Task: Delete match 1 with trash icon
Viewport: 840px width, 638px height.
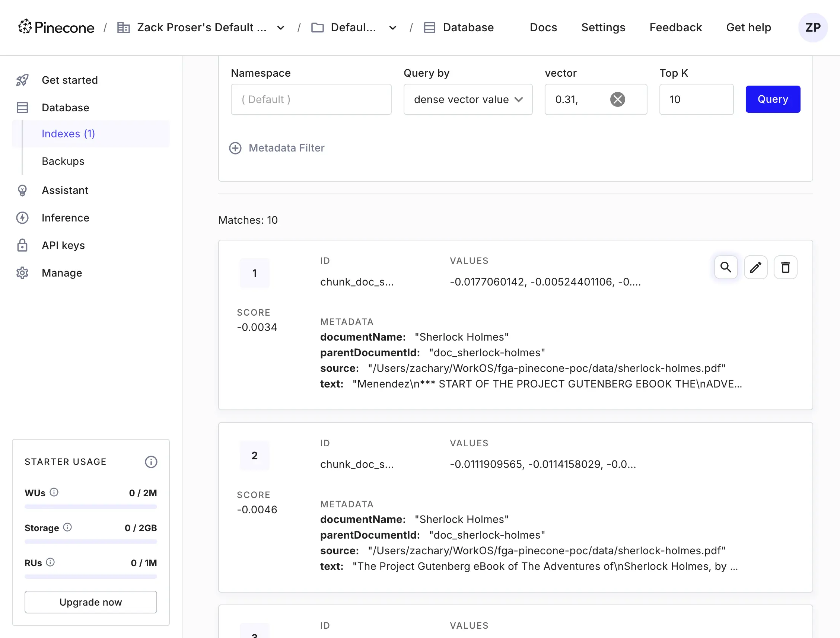Action: 786,267
